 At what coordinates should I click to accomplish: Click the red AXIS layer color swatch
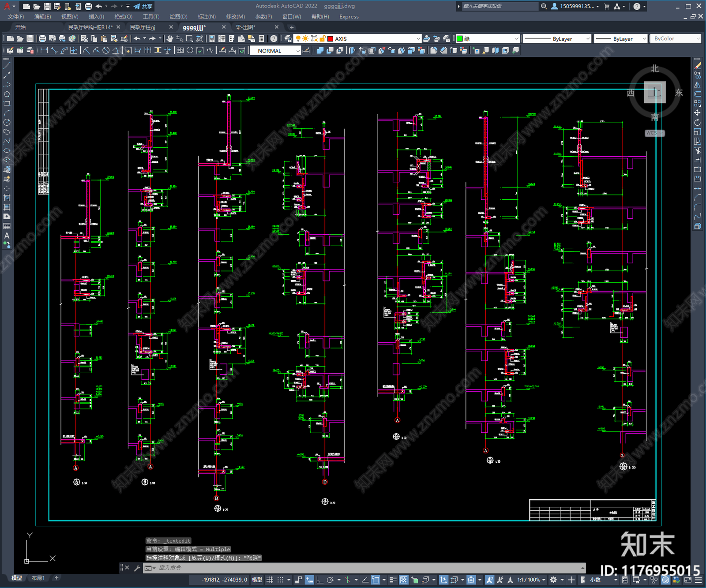point(330,39)
